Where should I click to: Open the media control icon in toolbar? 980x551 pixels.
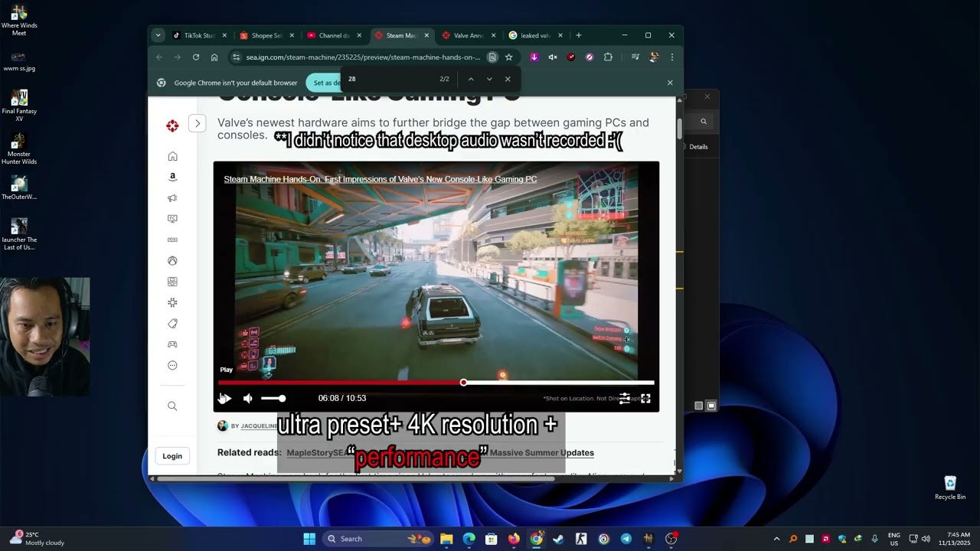pyautogui.click(x=635, y=57)
